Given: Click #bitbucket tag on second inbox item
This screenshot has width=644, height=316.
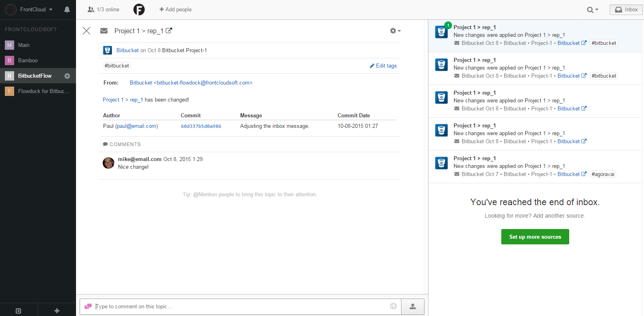Looking at the screenshot, I should pos(604,76).
